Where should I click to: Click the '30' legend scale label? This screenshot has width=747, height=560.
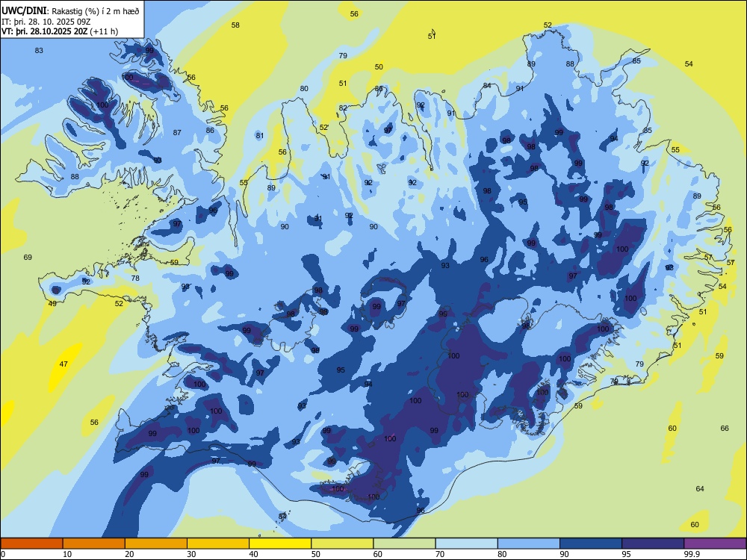pyautogui.click(x=191, y=554)
